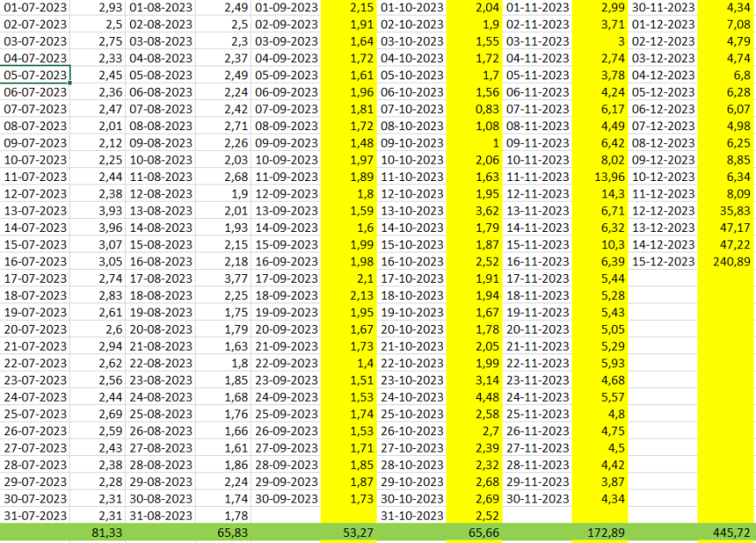
Task: Click date cell 12-11-2023
Action: pos(538,194)
